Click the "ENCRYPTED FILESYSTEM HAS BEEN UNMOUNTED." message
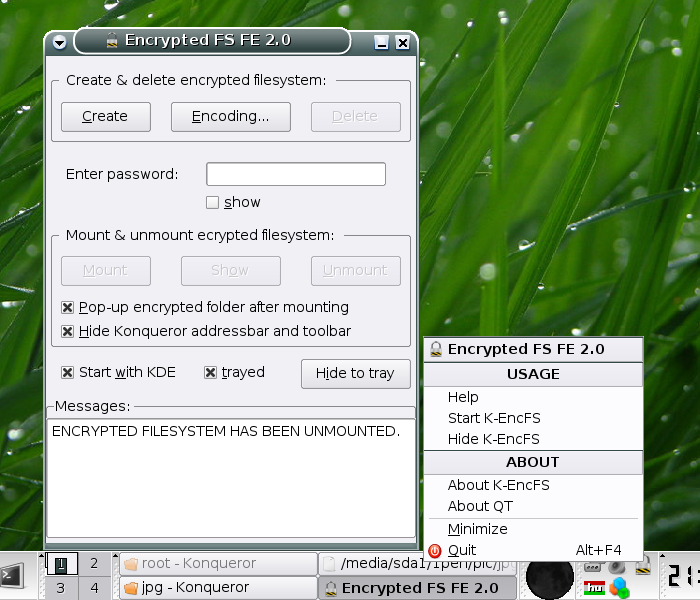The width and height of the screenshot is (700, 600). [x=226, y=432]
